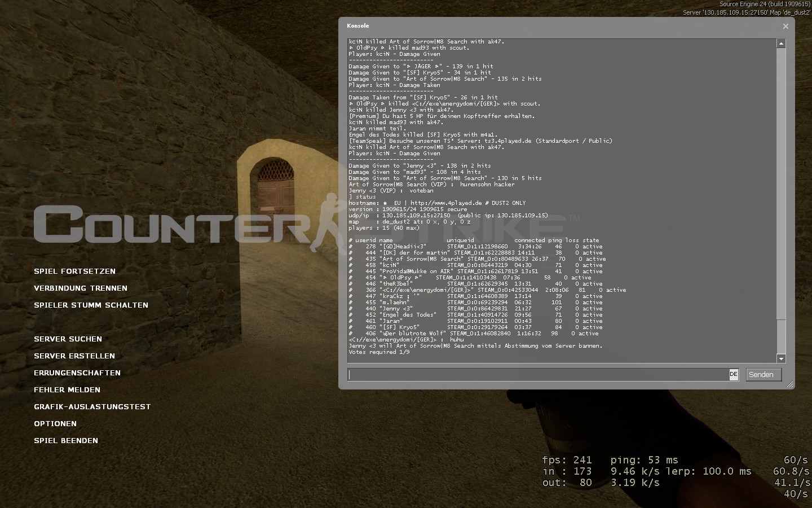Click status row for "kraCkz"
This screenshot has height=508, width=812.
click(x=475, y=296)
